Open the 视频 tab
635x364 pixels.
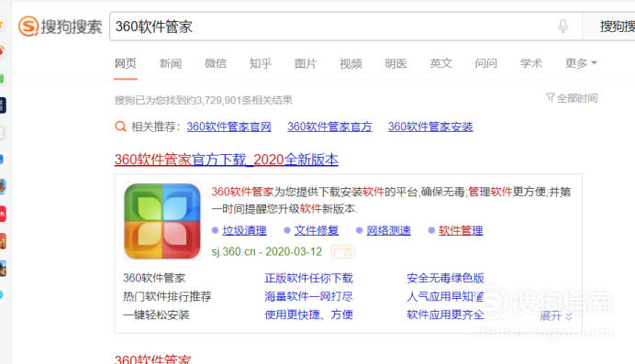click(351, 63)
